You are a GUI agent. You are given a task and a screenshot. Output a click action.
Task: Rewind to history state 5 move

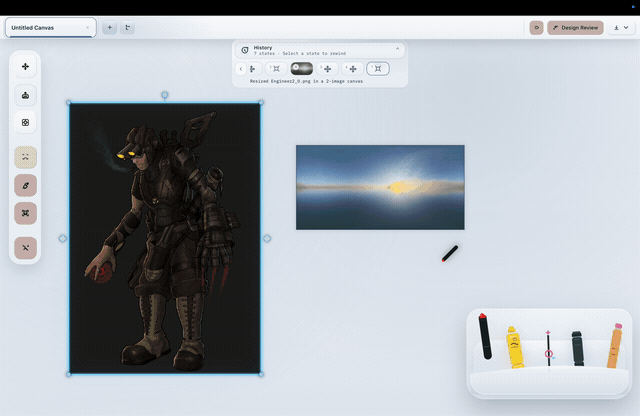point(327,69)
